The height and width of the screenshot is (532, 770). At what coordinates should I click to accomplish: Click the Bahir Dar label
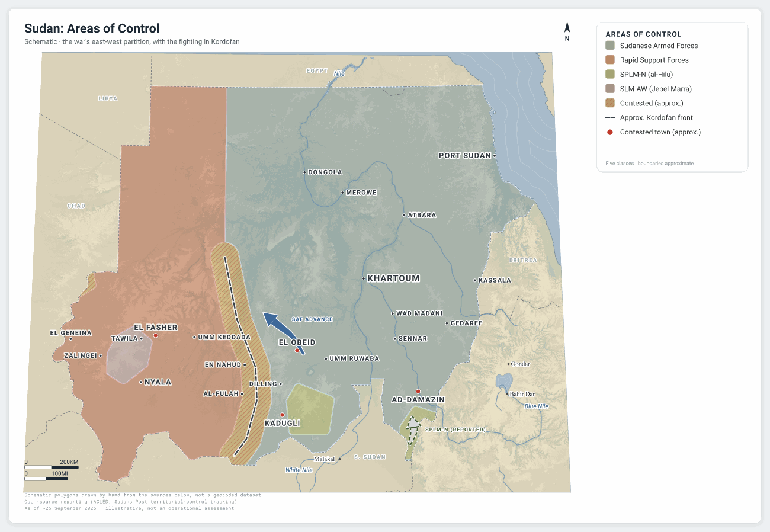point(522,394)
